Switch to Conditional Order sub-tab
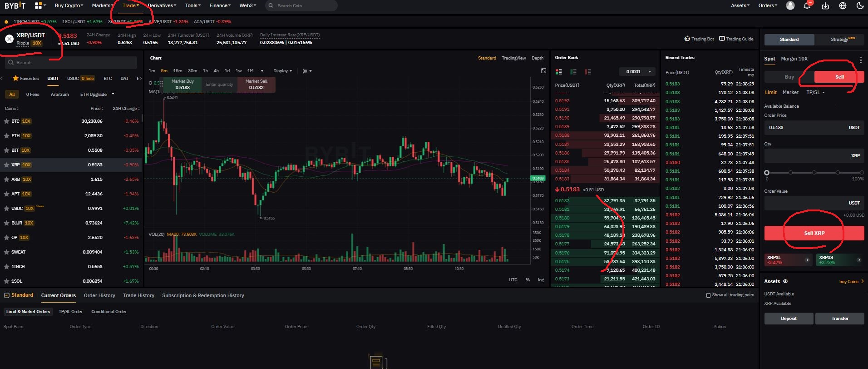Viewport: 868px width, 369px height. coord(109,312)
